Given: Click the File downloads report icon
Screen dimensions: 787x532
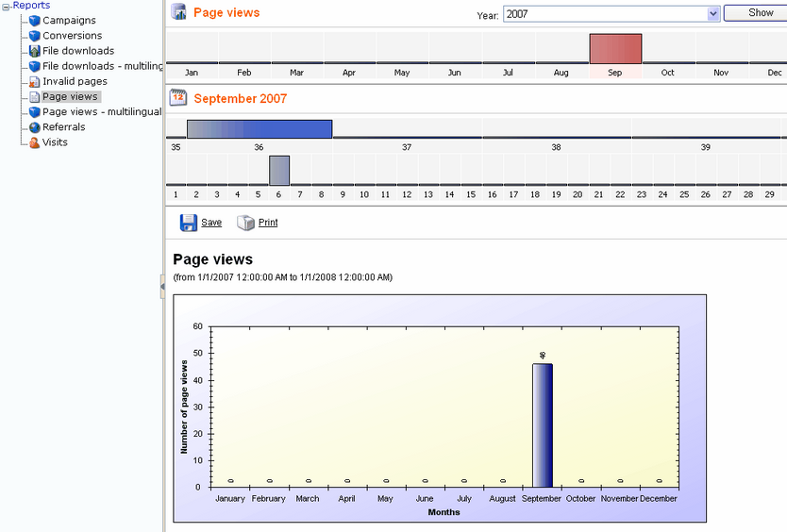Looking at the screenshot, I should coord(34,51).
